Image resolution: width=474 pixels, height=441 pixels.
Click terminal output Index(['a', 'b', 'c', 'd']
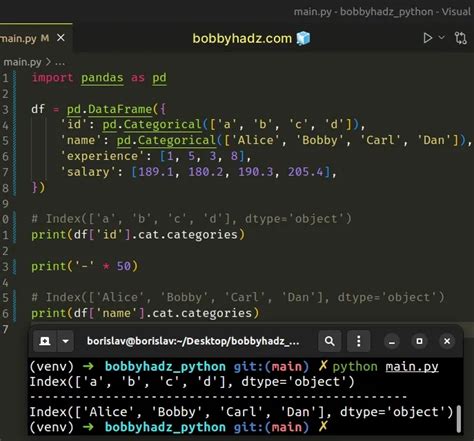[192, 382]
